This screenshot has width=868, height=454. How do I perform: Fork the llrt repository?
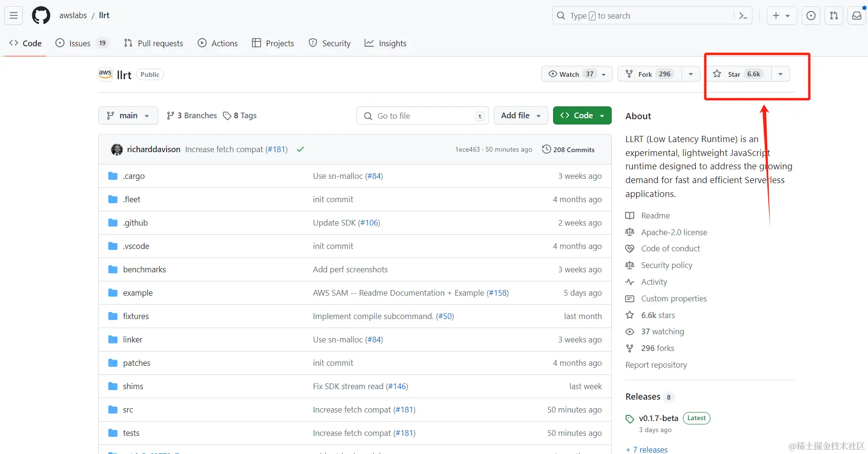click(650, 74)
